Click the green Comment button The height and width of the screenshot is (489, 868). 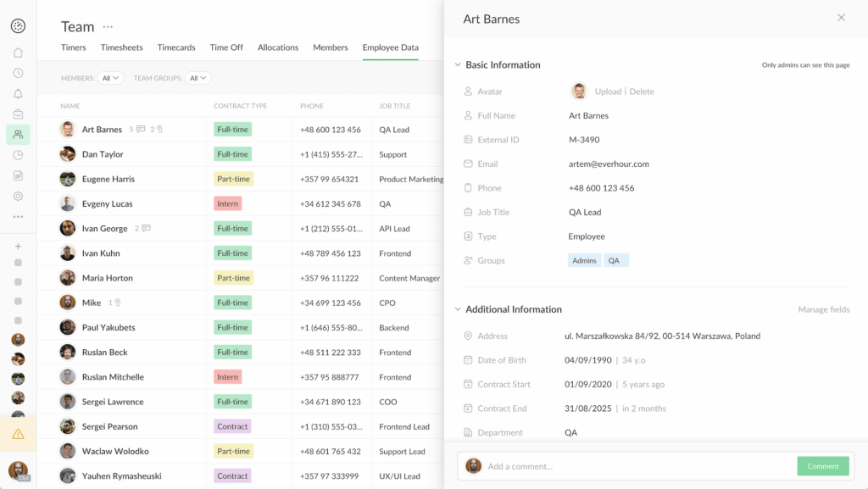click(821, 466)
